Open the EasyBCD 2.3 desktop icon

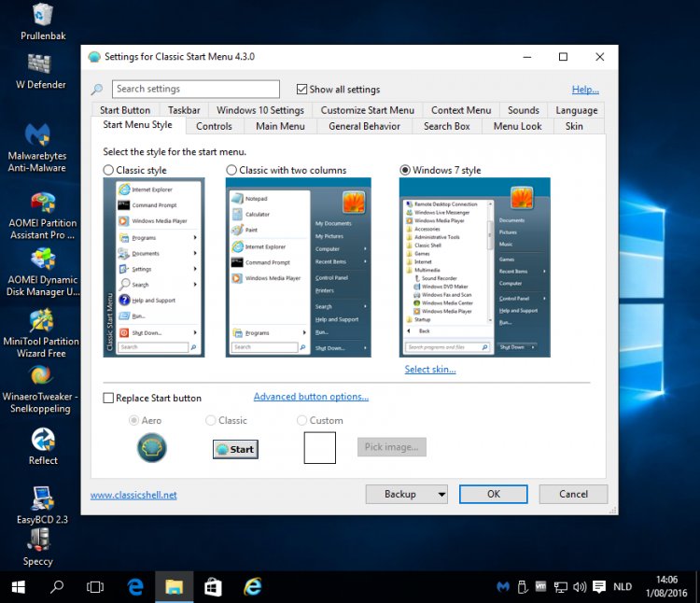pos(42,497)
